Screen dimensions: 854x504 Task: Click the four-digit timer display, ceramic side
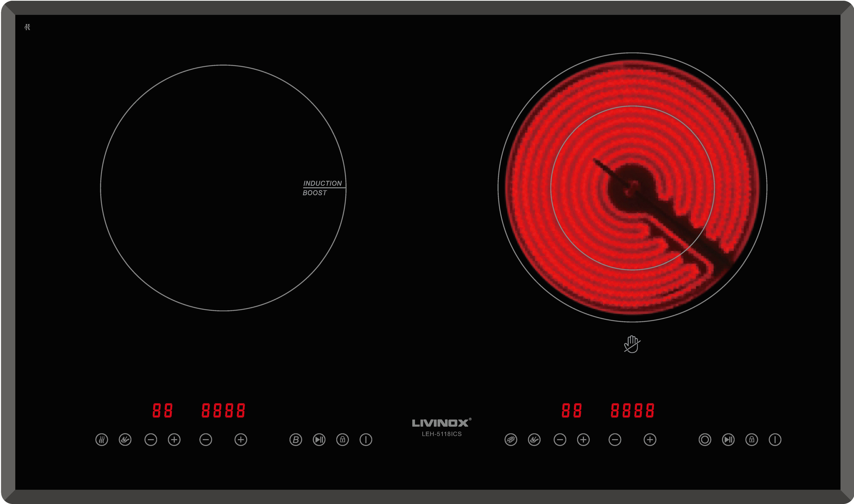click(633, 410)
